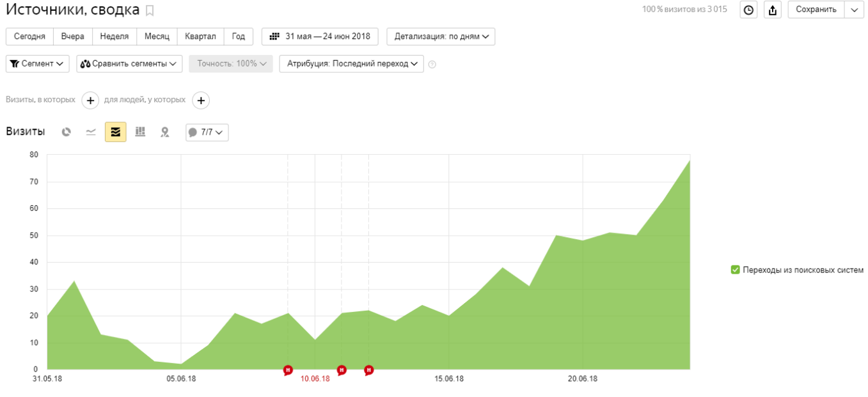Select stacked area chart view
This screenshot has width=868, height=397.
[116, 132]
